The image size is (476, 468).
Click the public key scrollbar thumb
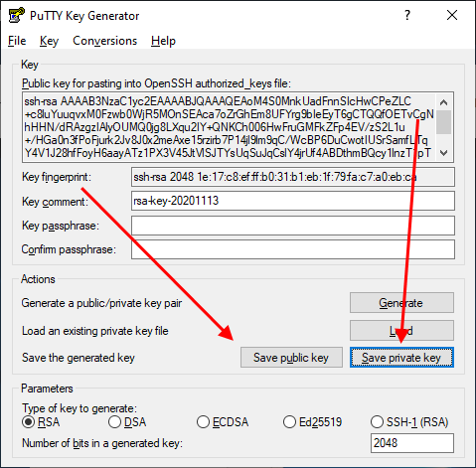coord(444,122)
